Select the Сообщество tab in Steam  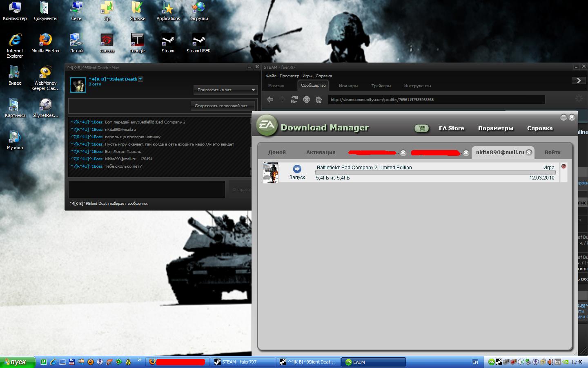(x=313, y=85)
